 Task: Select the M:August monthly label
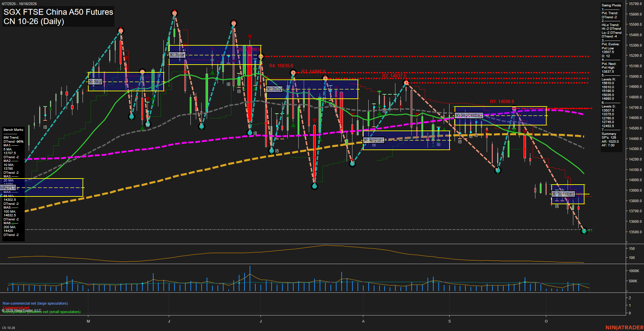(x=374, y=140)
